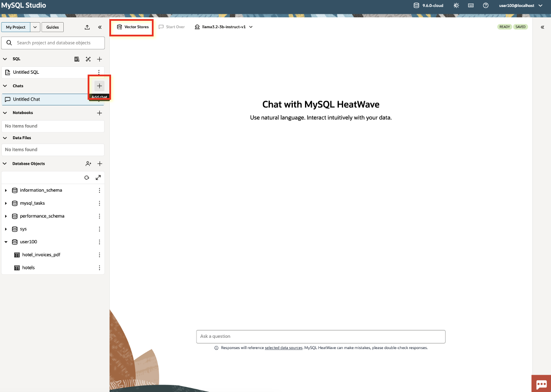Add a new database object
Image resolution: width=551 pixels, height=392 pixels.
point(99,163)
